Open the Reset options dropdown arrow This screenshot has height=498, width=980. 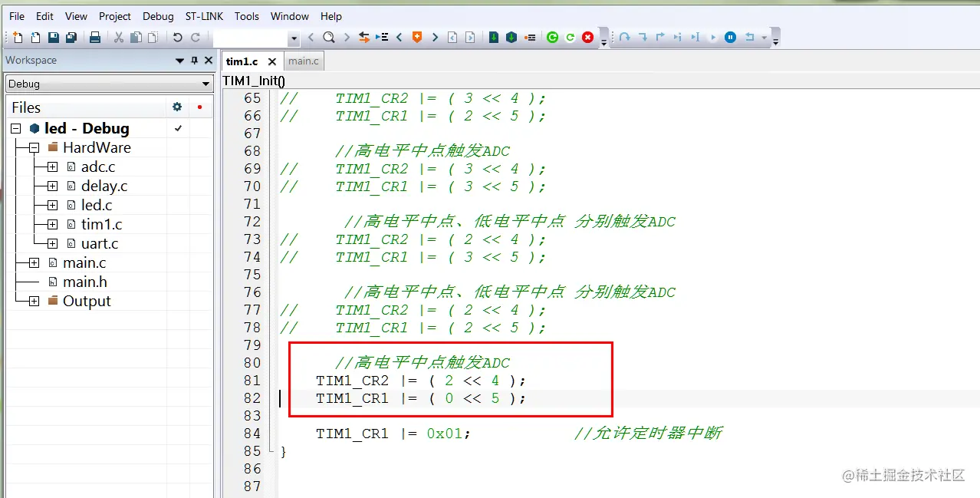765,37
